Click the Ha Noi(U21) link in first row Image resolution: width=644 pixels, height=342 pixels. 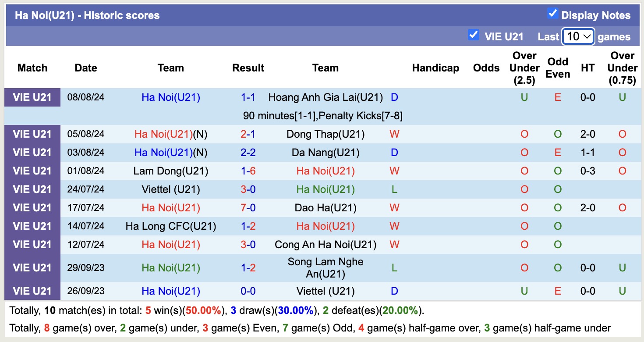(170, 97)
